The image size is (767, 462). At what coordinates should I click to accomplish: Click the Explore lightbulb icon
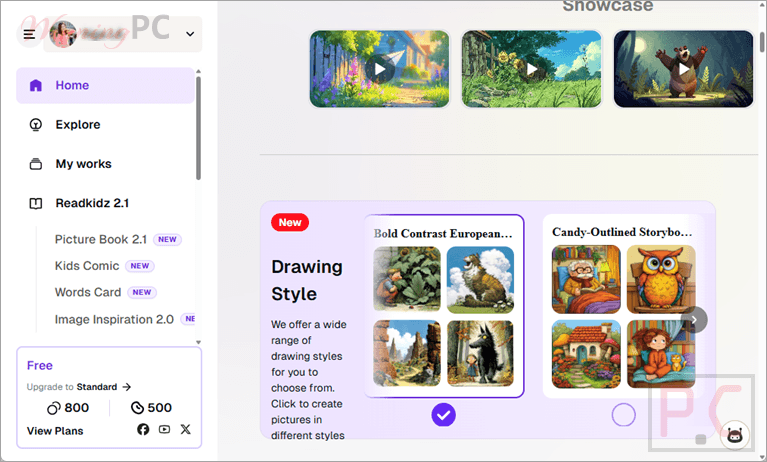[x=36, y=125]
